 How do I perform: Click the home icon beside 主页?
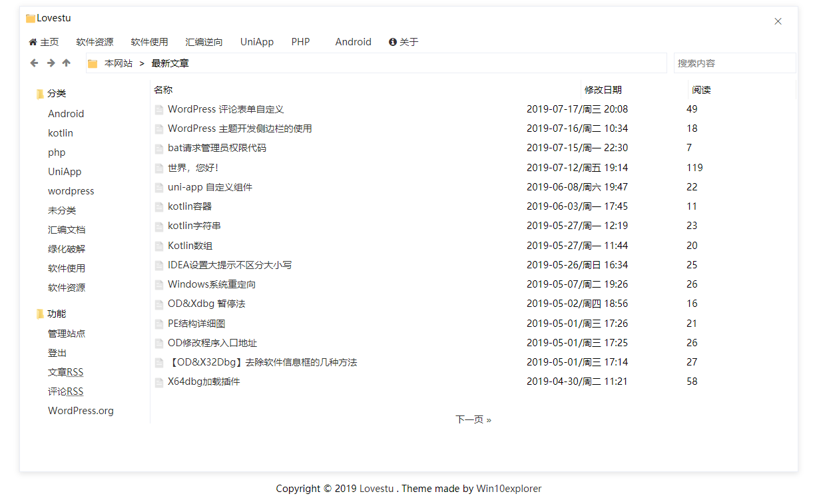pyautogui.click(x=33, y=41)
